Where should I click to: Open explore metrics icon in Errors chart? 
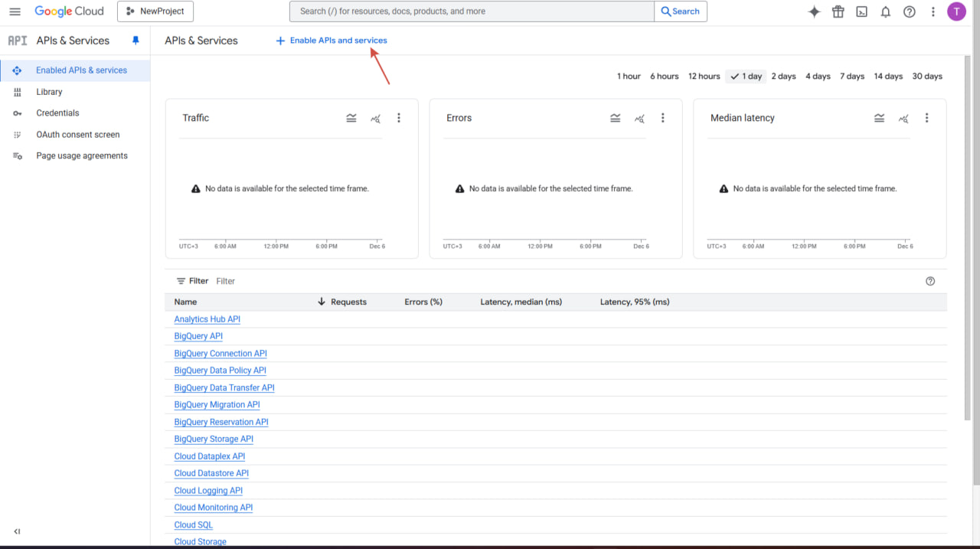tap(639, 118)
